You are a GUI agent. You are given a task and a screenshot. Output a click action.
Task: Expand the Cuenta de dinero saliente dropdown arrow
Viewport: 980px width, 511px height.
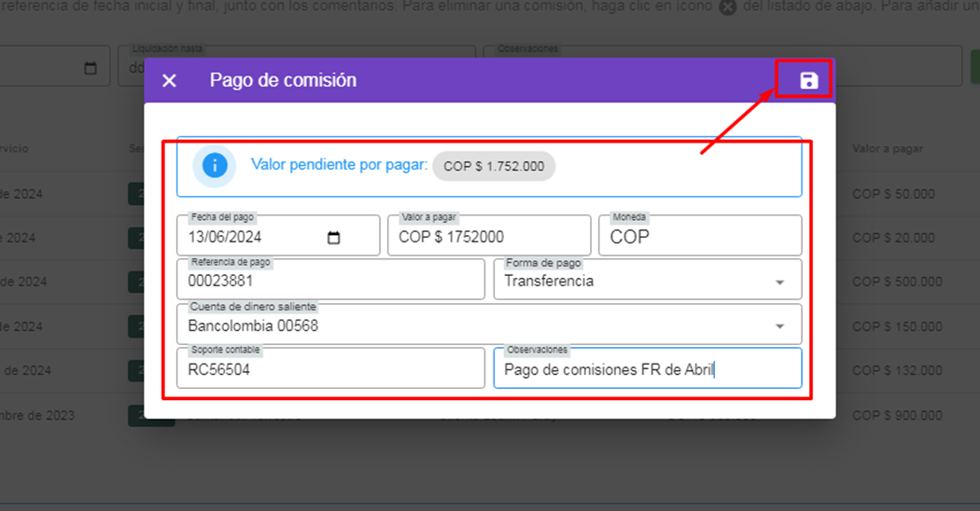tap(779, 326)
